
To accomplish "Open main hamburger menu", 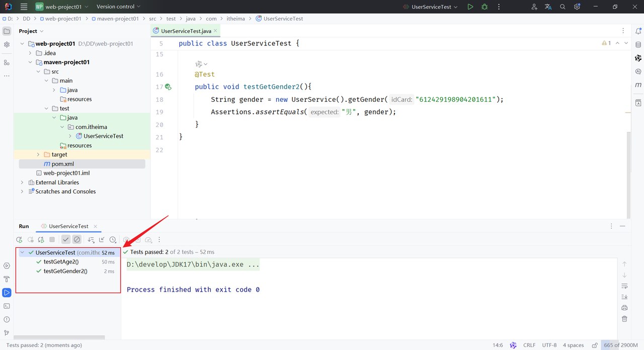I will coord(24,7).
